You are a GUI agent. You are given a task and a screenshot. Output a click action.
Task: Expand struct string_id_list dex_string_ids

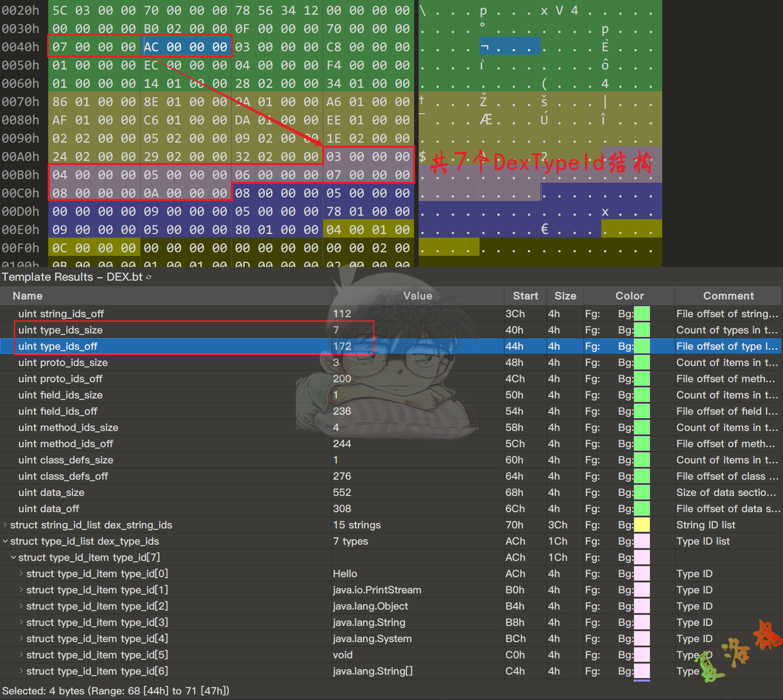(x=5, y=525)
